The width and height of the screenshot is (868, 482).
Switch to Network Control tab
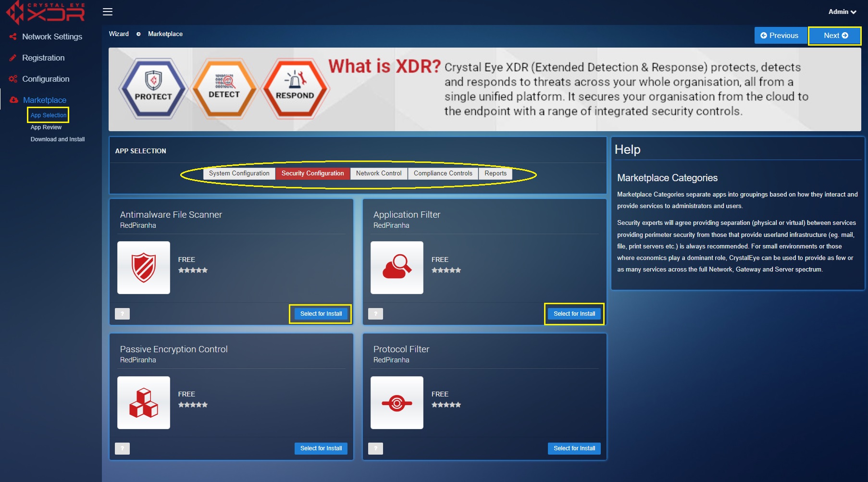(x=379, y=173)
